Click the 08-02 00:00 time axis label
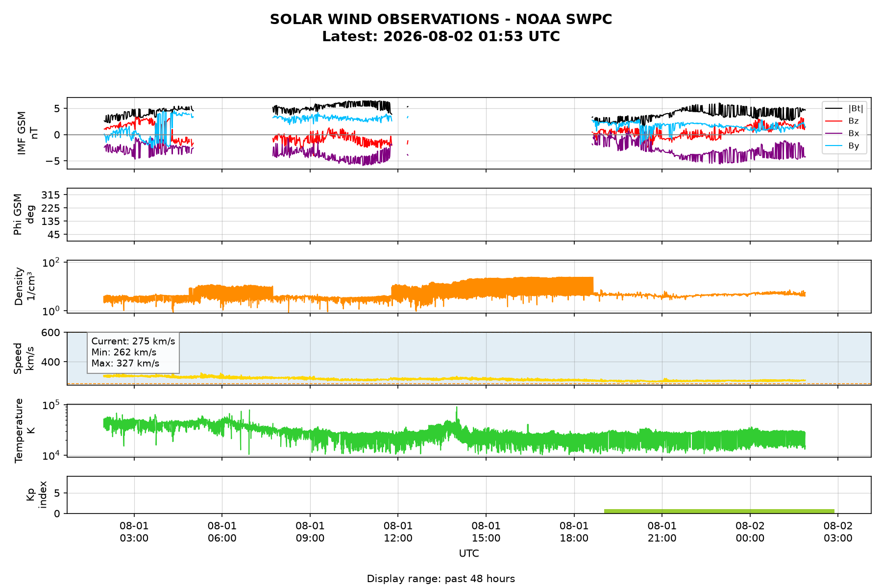Screen dimensions: 882x588 click(750, 532)
